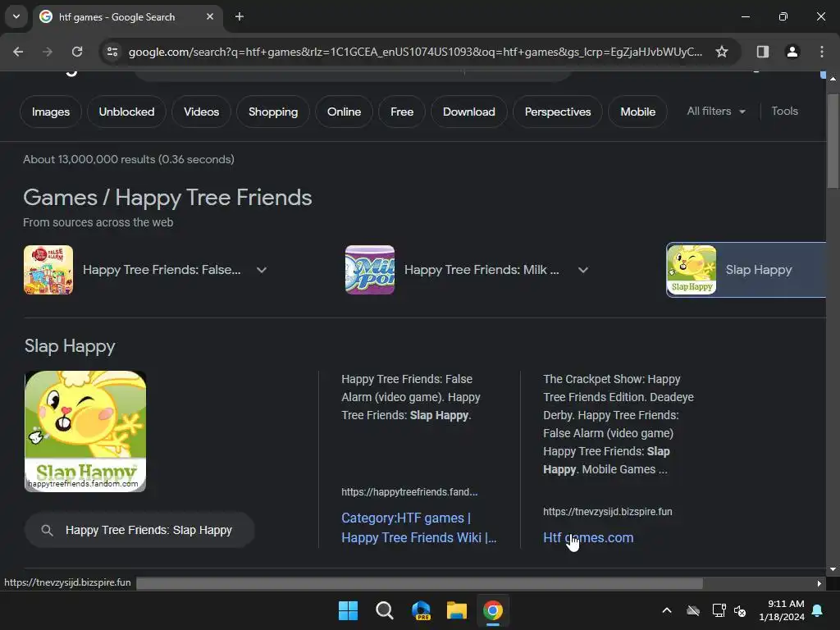Viewport: 840px width, 630px height.
Task: Click the horizontal scrollbar thumb
Action: pyautogui.click(x=419, y=583)
